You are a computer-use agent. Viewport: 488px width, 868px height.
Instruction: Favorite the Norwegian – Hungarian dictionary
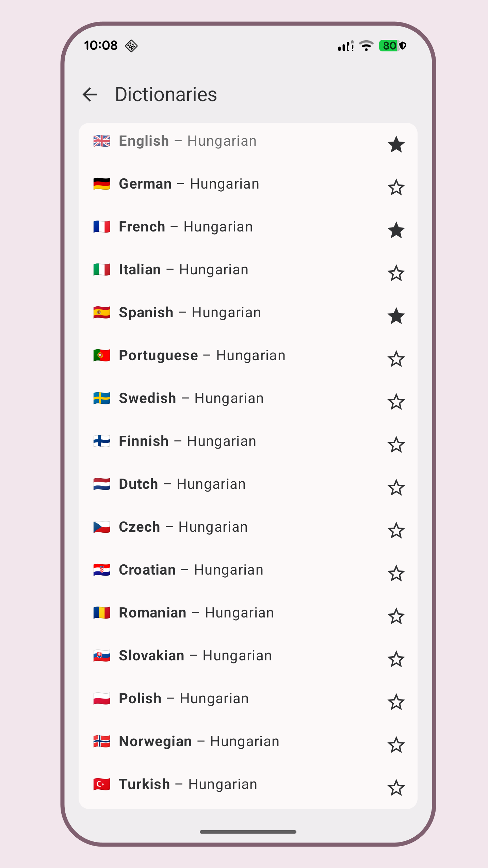click(x=396, y=745)
